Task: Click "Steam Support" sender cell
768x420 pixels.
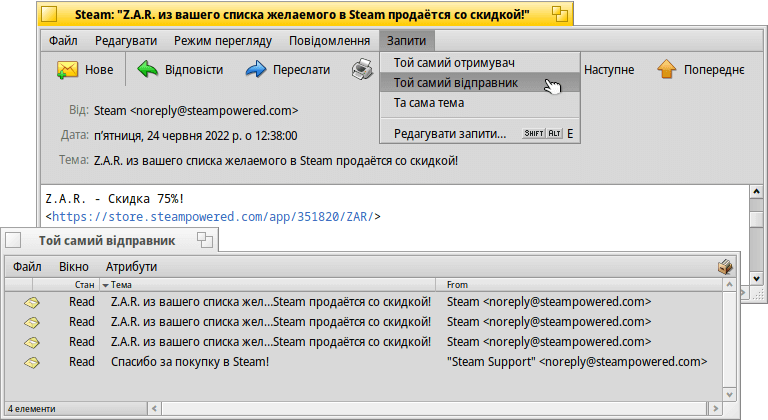Action: (x=577, y=362)
